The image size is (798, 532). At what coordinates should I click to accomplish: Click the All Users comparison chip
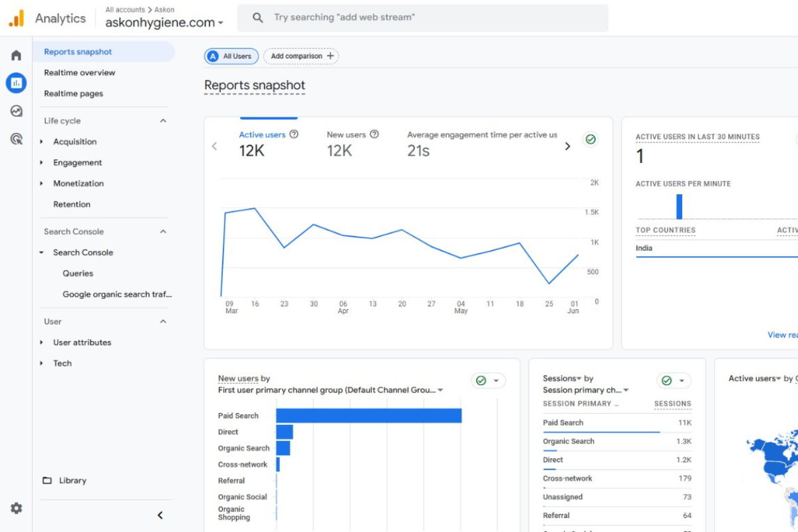click(x=231, y=57)
